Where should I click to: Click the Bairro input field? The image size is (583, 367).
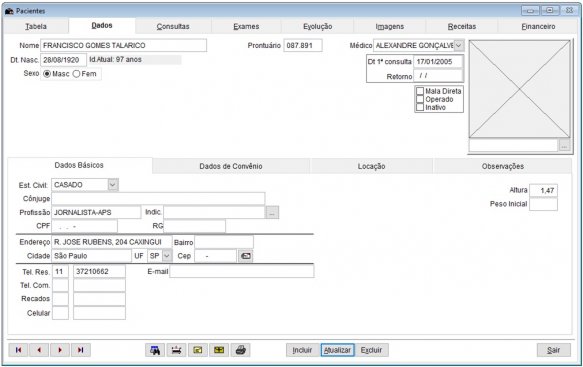224,242
